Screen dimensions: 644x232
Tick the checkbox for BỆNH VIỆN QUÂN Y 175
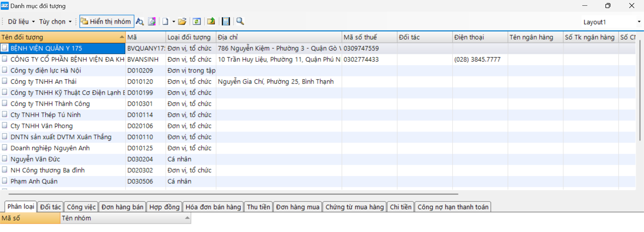coord(5,48)
